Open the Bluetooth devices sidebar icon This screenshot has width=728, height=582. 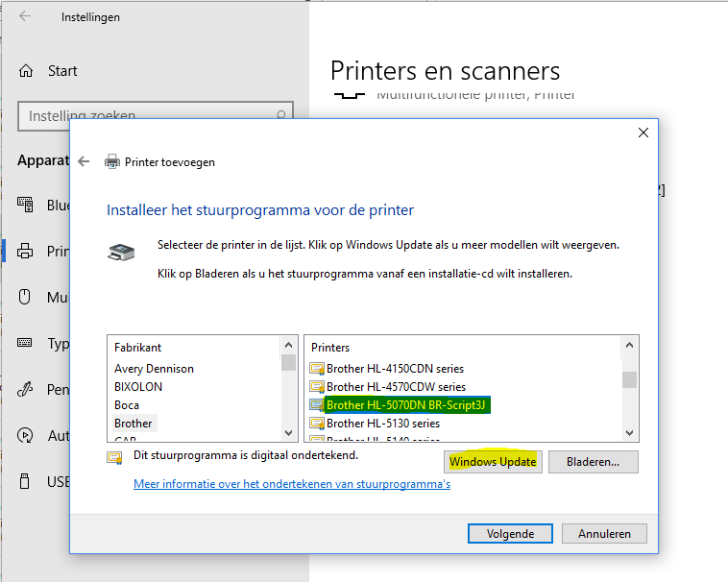pos(25,205)
